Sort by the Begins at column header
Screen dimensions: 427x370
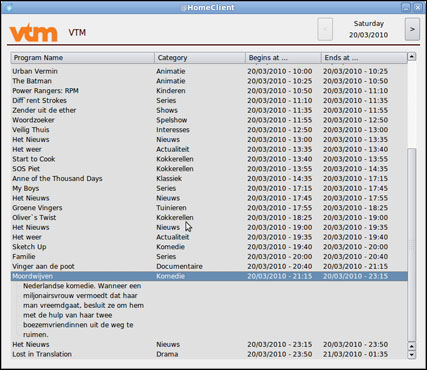283,58
